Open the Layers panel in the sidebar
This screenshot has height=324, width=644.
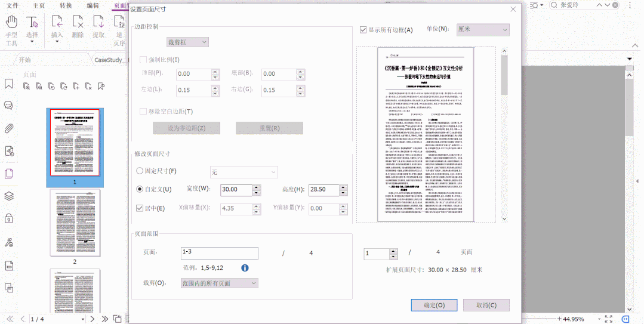8,196
